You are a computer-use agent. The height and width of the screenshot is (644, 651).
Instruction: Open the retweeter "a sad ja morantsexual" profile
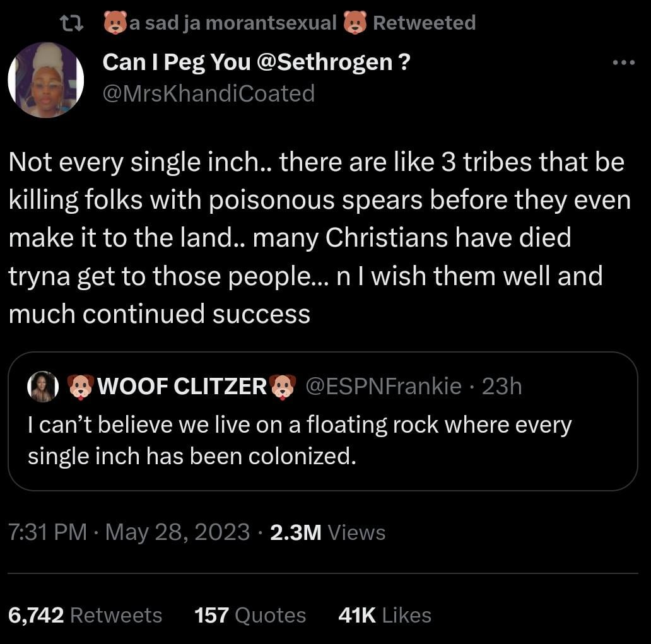pyautogui.click(x=232, y=23)
